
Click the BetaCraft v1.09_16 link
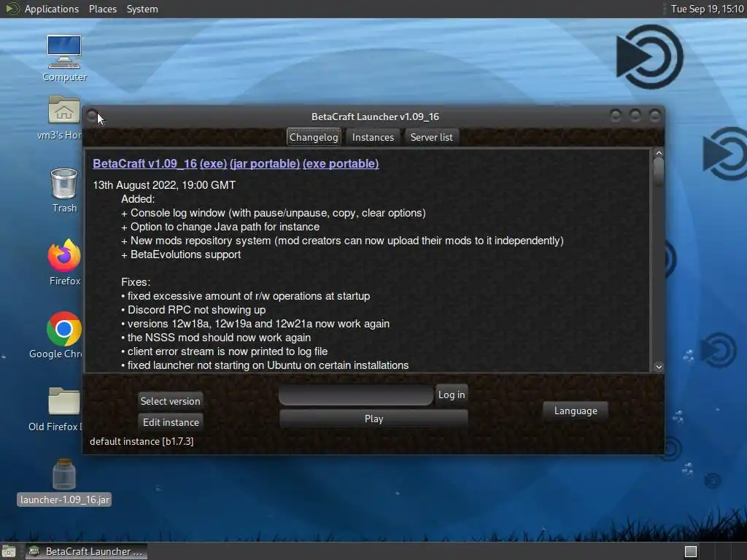145,163
